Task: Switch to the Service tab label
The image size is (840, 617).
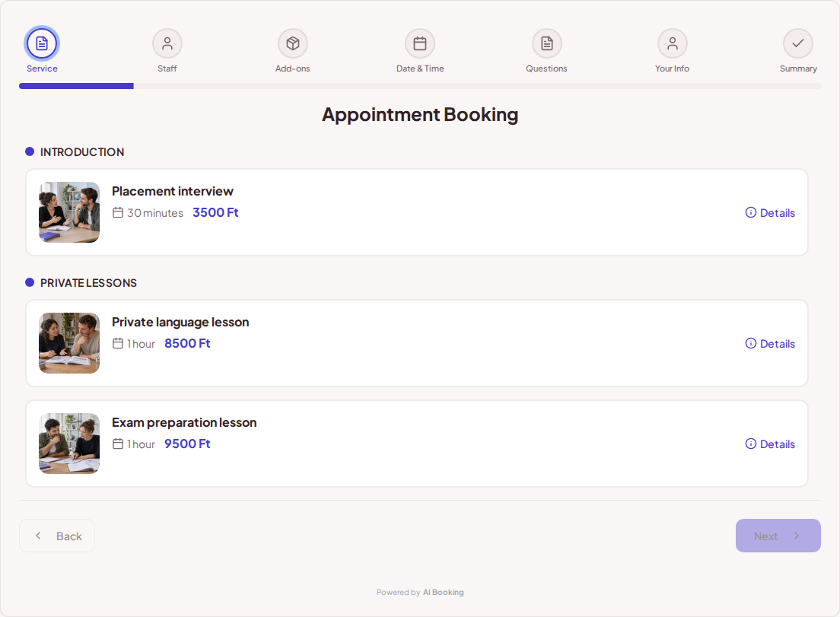Action: pyautogui.click(x=42, y=68)
